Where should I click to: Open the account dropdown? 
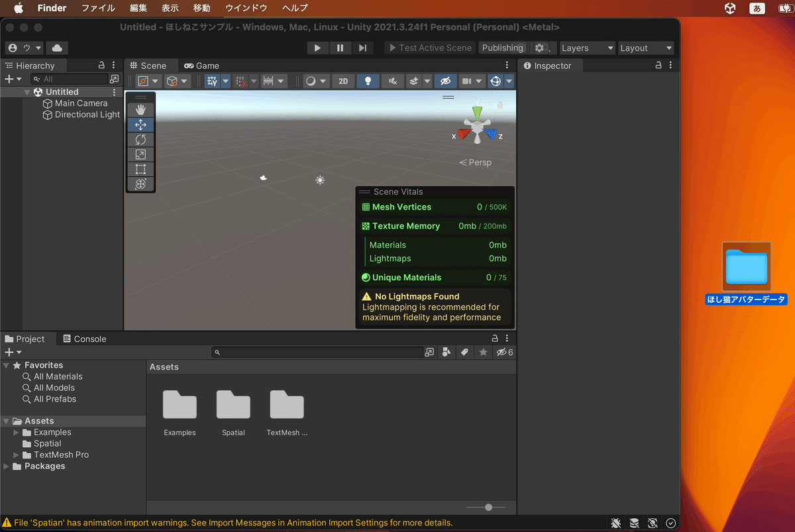(24, 48)
